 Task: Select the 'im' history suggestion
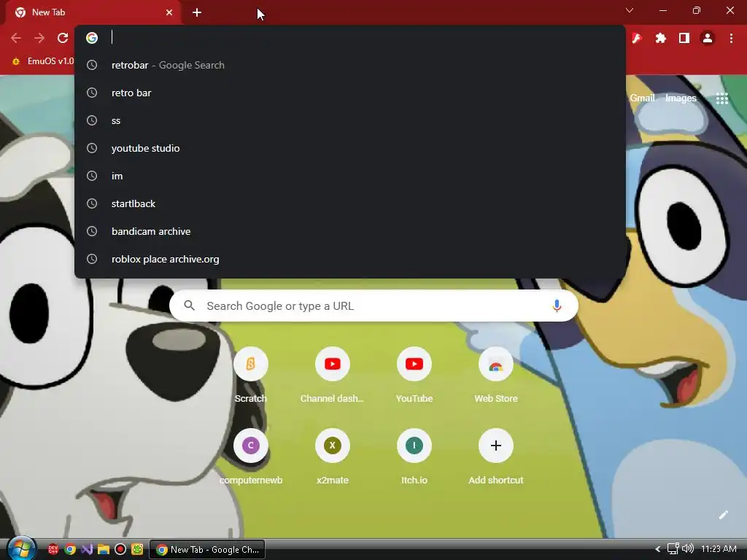pos(349,176)
